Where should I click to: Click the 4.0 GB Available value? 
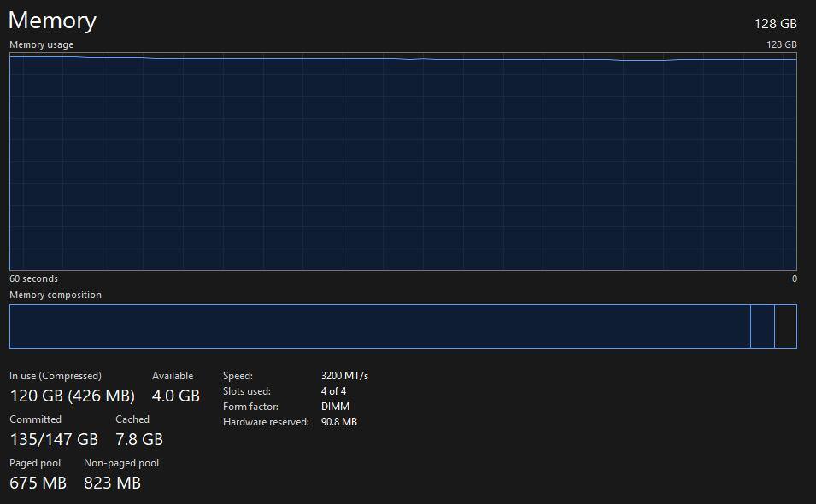[x=175, y=396]
